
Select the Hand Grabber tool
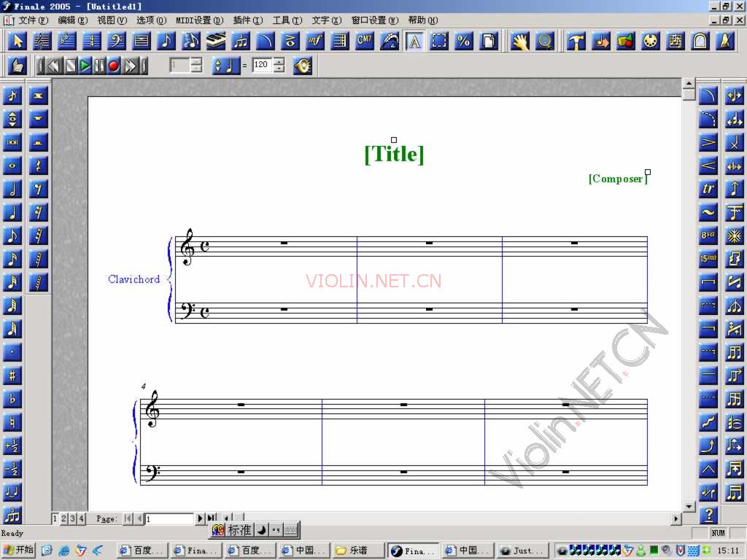pyautogui.click(x=519, y=42)
